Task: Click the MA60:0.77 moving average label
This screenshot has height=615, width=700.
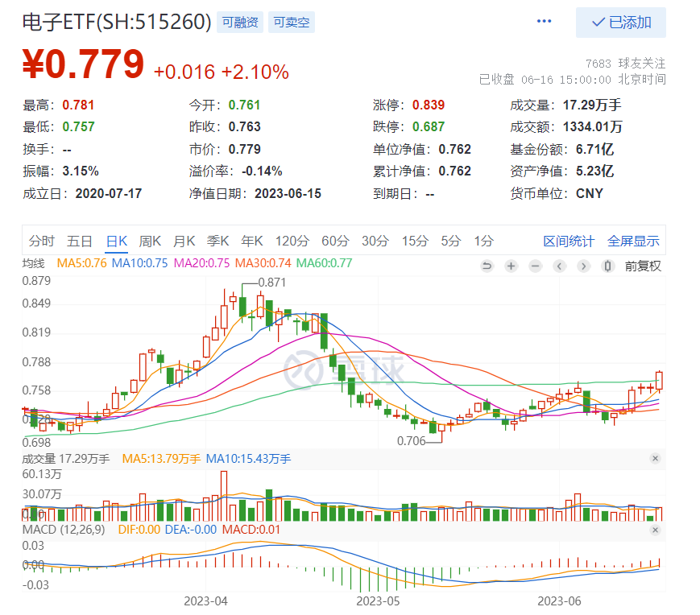Action: pyautogui.click(x=325, y=263)
